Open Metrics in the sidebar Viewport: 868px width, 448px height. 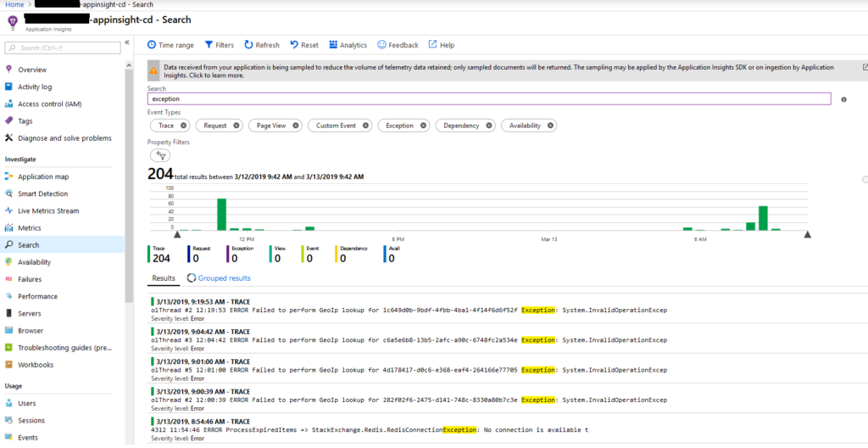click(x=30, y=228)
